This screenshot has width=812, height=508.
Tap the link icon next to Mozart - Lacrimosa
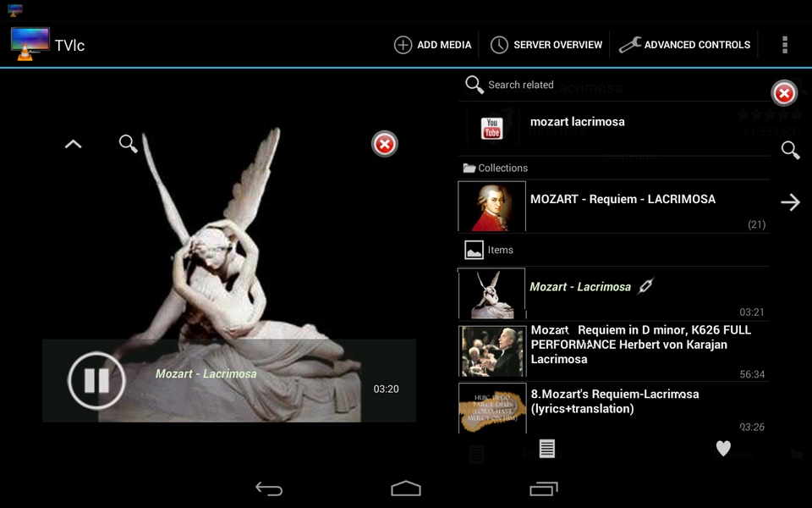pyautogui.click(x=645, y=285)
